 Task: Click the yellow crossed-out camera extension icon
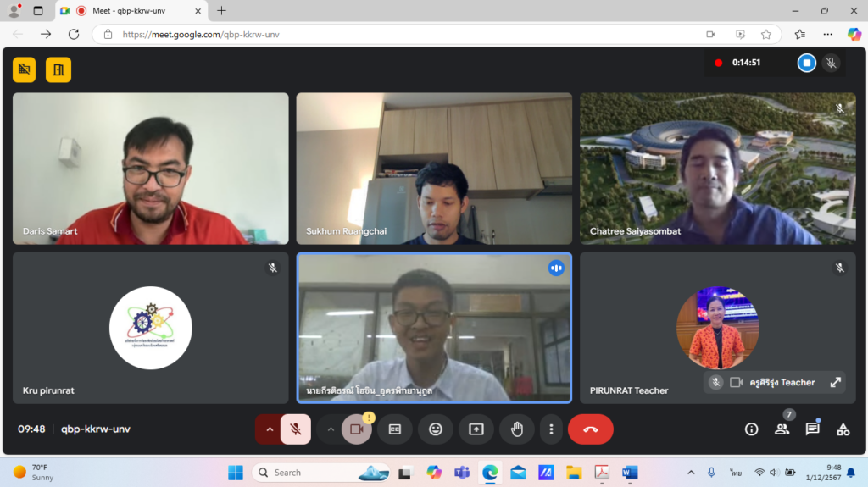click(x=25, y=69)
